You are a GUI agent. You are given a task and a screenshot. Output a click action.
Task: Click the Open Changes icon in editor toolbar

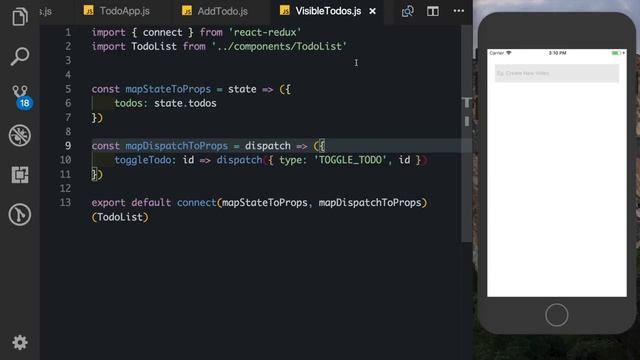(x=407, y=11)
